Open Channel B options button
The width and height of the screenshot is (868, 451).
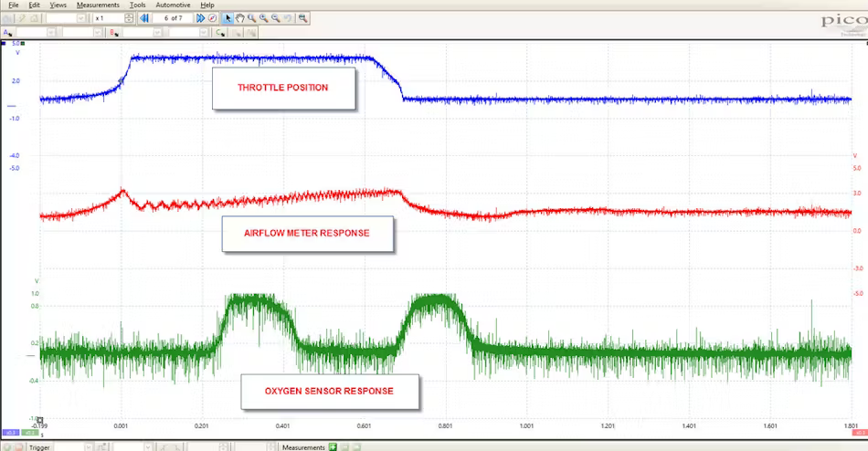coord(113,32)
